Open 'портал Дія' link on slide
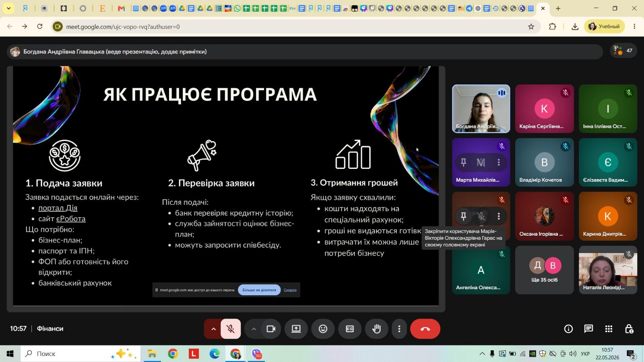Image resolution: width=644 pixels, height=362 pixels. point(58,208)
